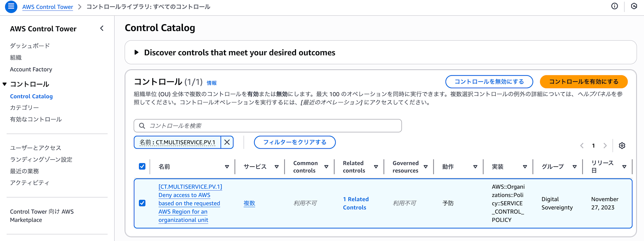Viewport: 644px width, 241px height.
Task: Open the hamburger navigation menu icon
Action: click(x=11, y=6)
